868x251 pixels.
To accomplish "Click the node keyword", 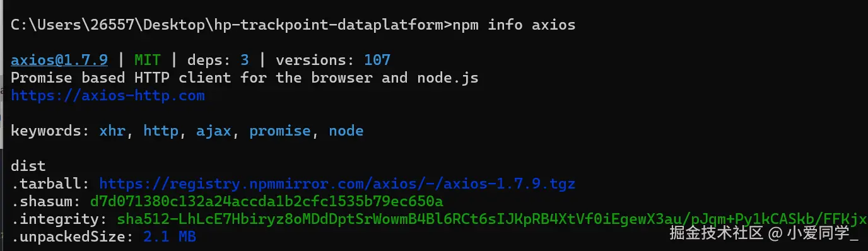I will coord(346,131).
